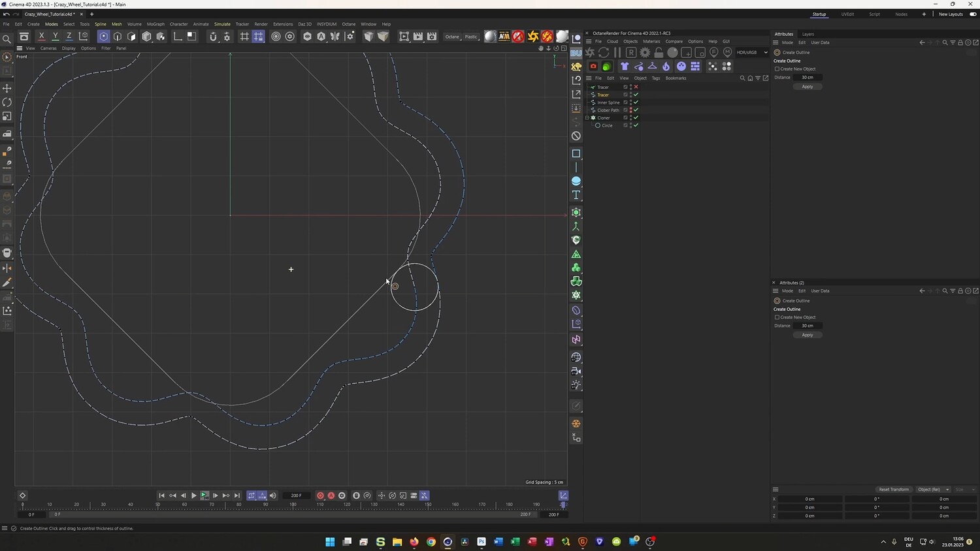Click the record keyframe button
Image resolution: width=980 pixels, height=551 pixels.
tap(320, 496)
